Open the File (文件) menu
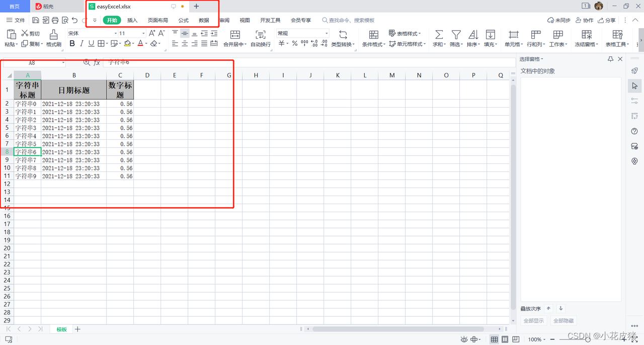This screenshot has width=644, height=345. pyautogui.click(x=16, y=20)
